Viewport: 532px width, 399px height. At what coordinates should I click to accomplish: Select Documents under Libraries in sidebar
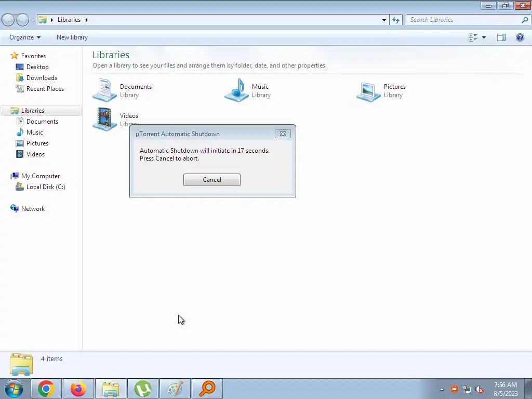(42, 122)
